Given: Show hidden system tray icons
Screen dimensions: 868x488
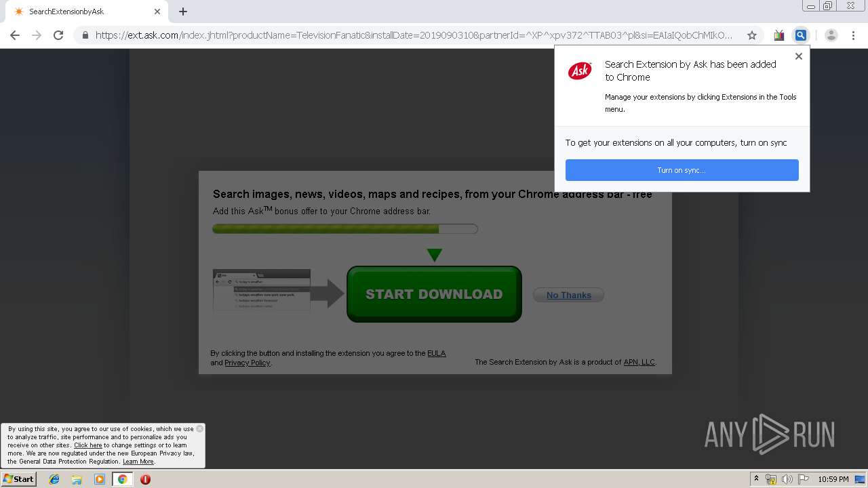Looking at the screenshot, I should [x=756, y=479].
